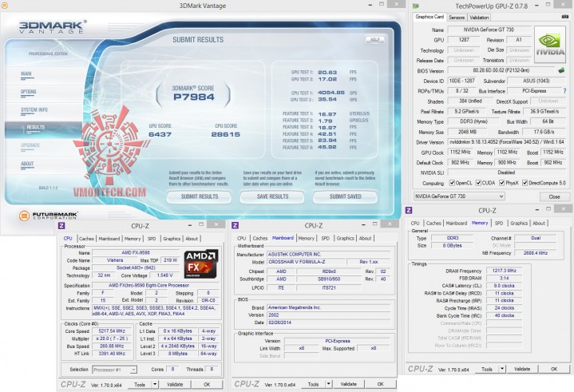Click the GPU Clock 1152 MHz value
The image size is (574, 392).
(x=460, y=152)
